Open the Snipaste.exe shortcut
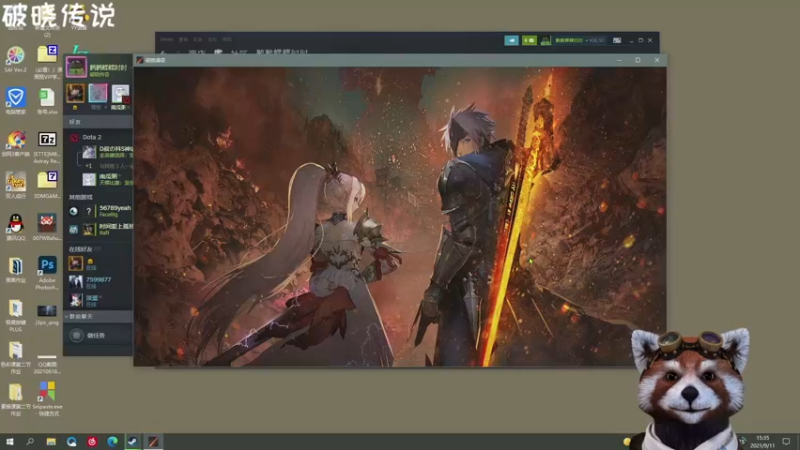 pos(47,397)
